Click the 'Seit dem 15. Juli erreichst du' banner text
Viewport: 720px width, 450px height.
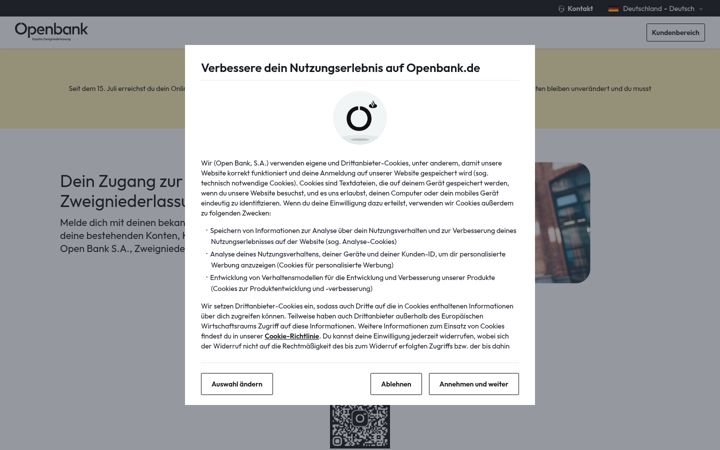127,89
